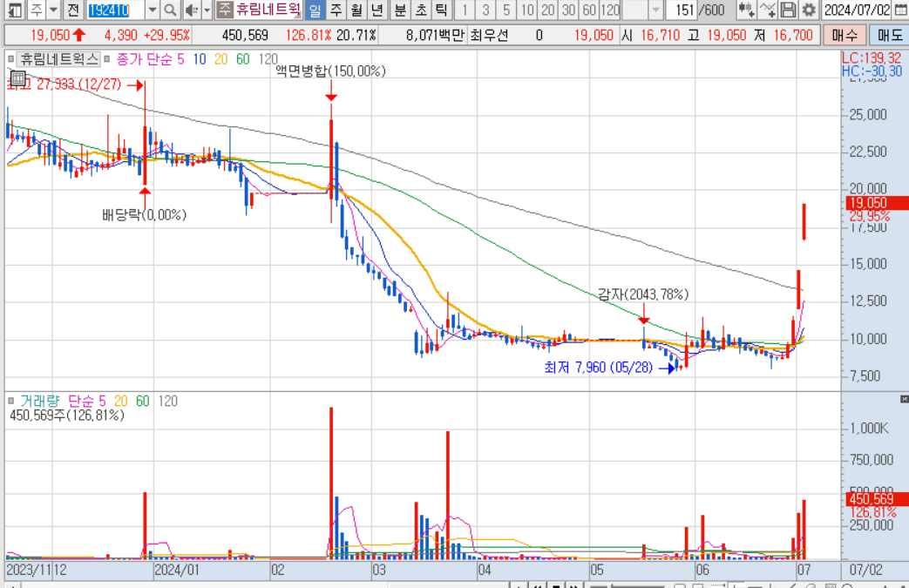
Task: Choose the 60 interval button
Action: tap(589, 10)
